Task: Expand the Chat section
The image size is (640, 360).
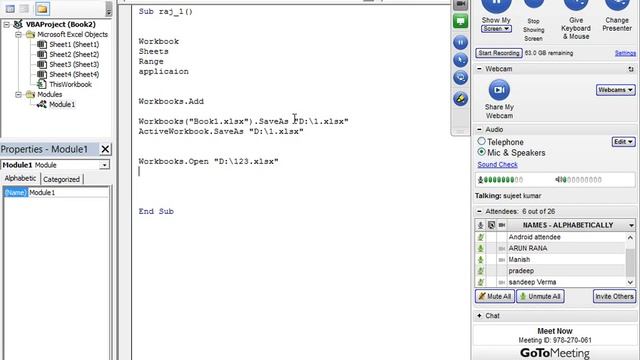Action: (x=479, y=316)
